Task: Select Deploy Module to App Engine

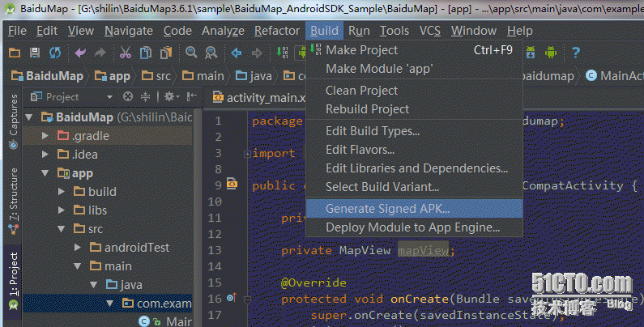Action: [x=415, y=227]
